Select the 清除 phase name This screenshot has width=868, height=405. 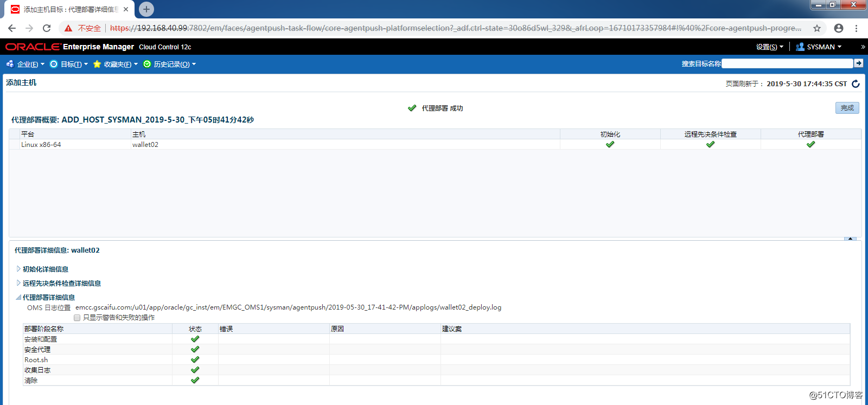pos(31,380)
